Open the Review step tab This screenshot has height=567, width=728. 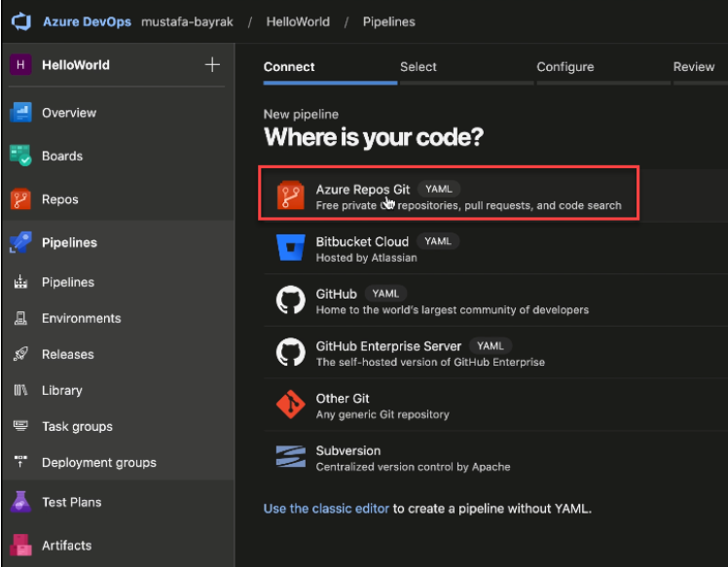[693, 67]
